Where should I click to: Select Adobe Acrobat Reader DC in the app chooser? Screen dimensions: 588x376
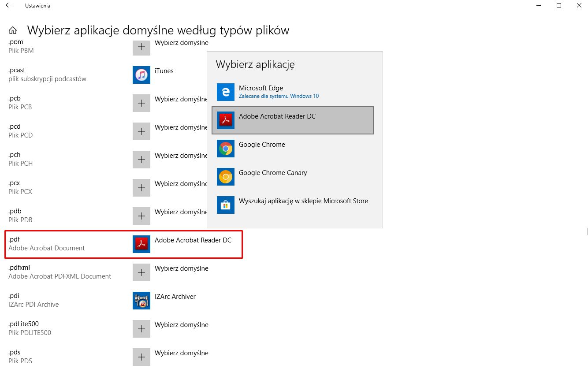click(293, 120)
